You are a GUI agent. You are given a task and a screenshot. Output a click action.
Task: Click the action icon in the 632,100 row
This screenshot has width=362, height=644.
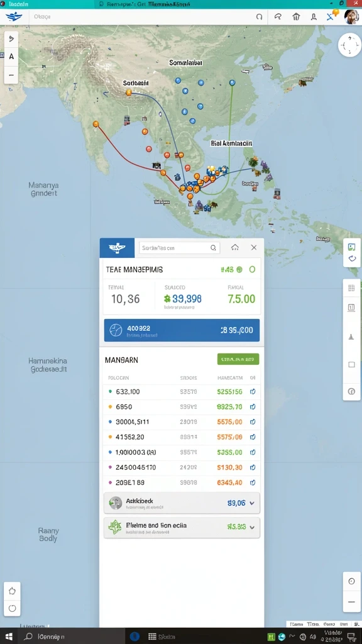click(253, 392)
